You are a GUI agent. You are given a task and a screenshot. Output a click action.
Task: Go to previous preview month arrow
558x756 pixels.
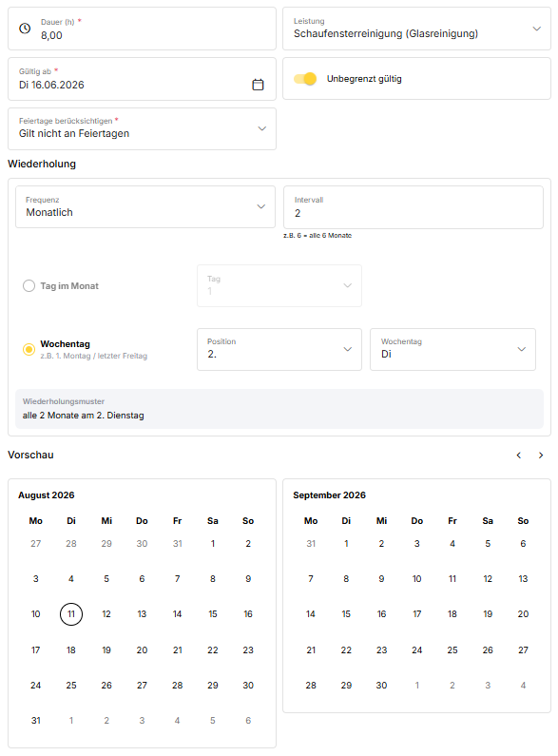(518, 456)
